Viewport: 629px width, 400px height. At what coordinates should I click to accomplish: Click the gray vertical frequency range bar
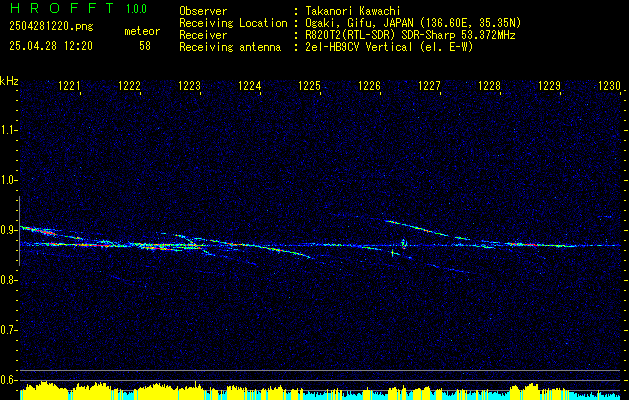[19, 231]
